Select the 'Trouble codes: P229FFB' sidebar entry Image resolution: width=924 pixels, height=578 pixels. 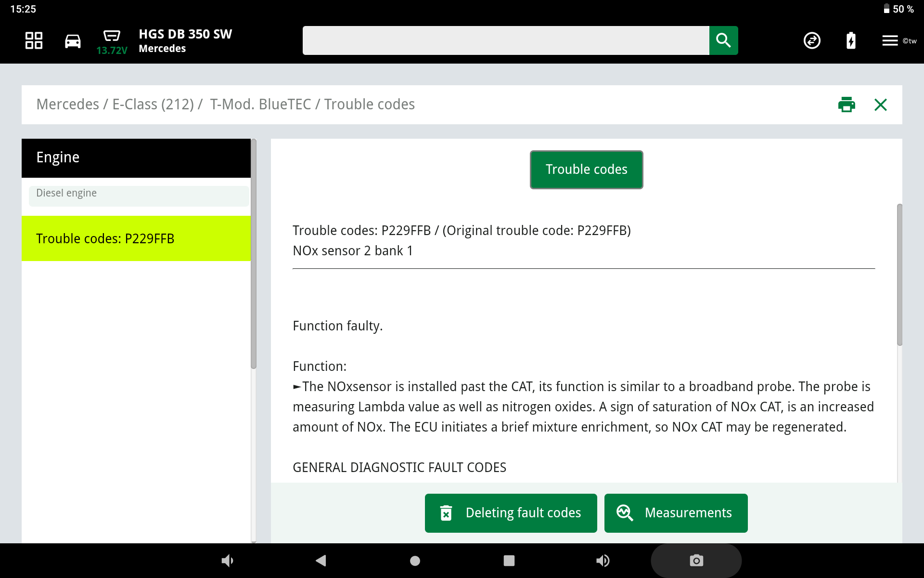coord(137,238)
